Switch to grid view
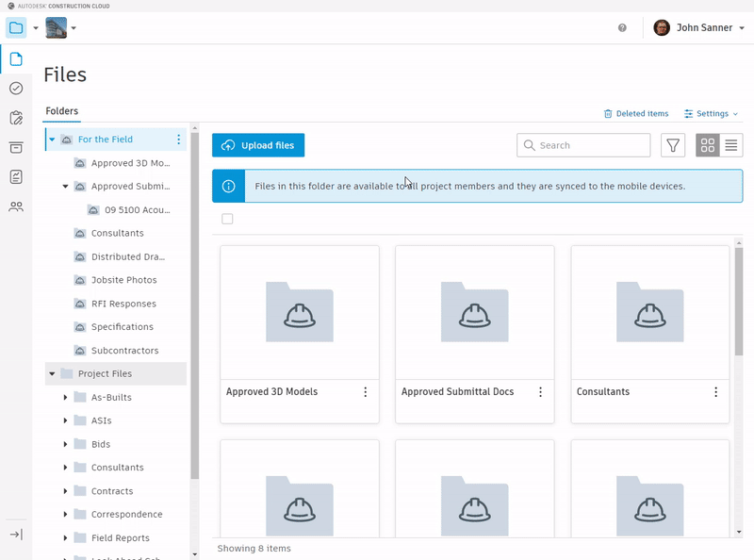The image size is (754, 560). 708,145
